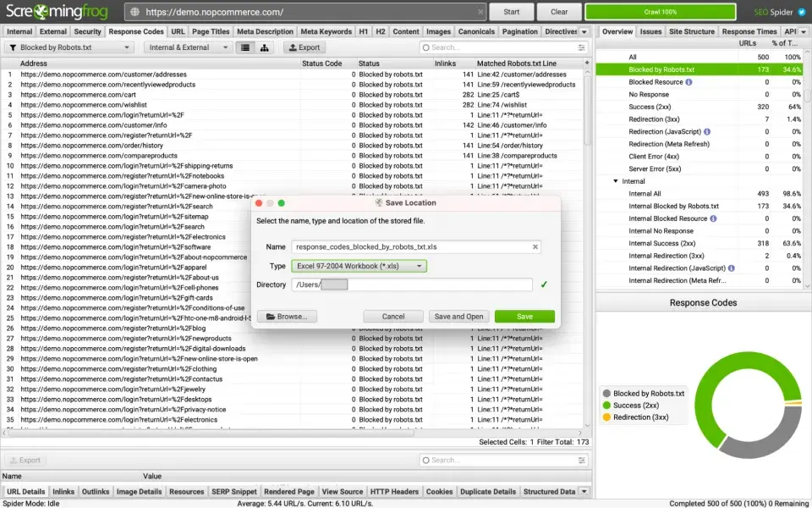Open Twitter icon next to SEO Spider
This screenshot has height=508, width=812.
point(802,12)
